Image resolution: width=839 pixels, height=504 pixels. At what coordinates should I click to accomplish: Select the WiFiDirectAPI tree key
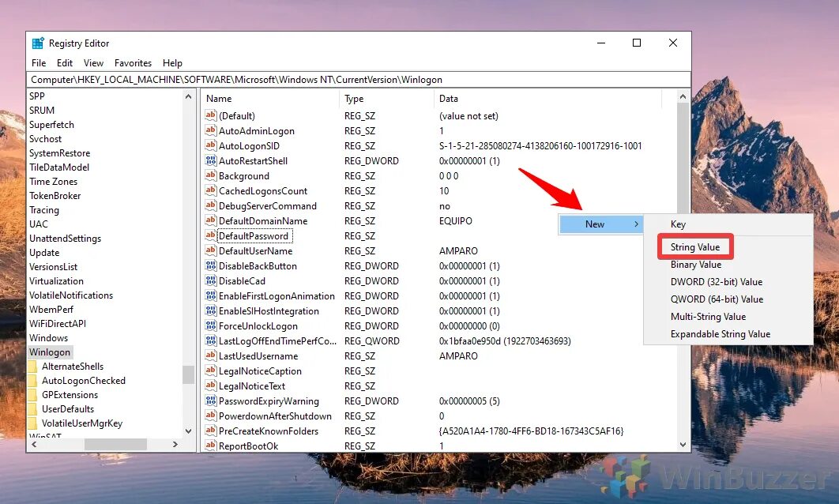(x=57, y=324)
